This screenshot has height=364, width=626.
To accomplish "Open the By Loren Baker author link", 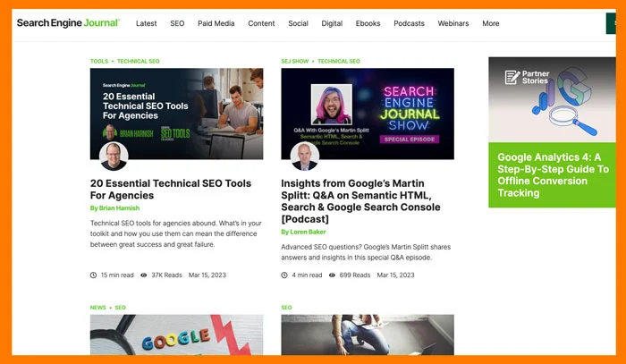I will pyautogui.click(x=303, y=232).
